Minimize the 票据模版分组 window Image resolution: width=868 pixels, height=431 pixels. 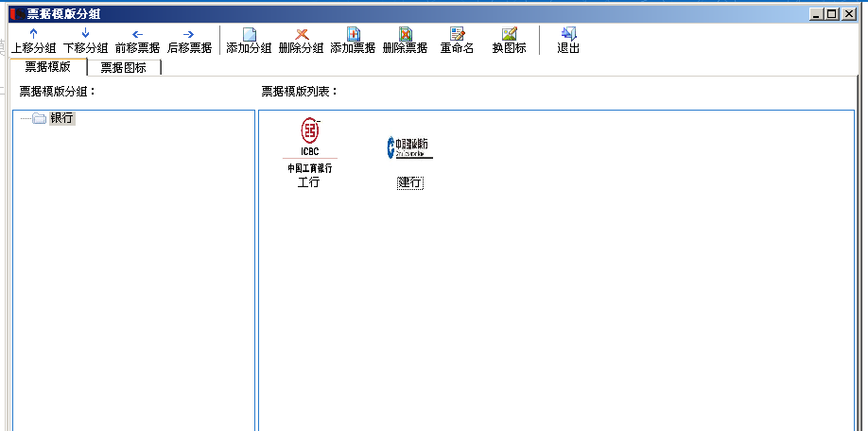pyautogui.click(x=815, y=15)
